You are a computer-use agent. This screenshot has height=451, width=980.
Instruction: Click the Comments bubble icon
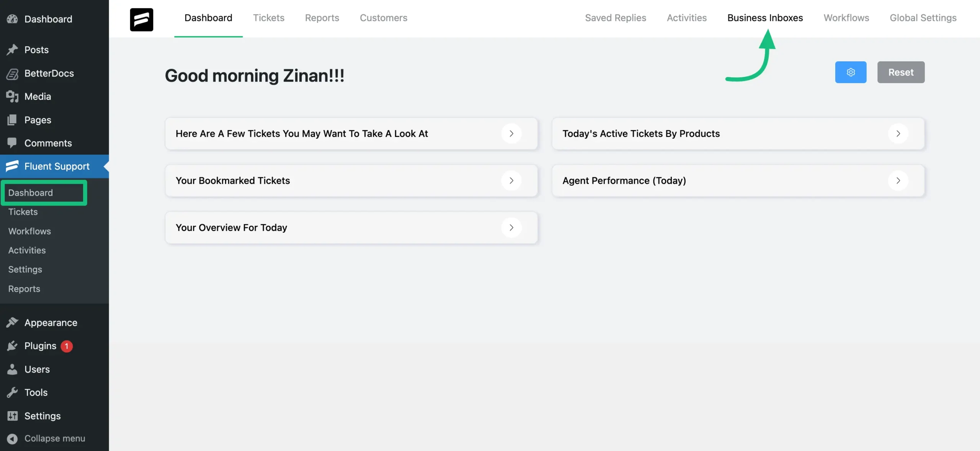pyautogui.click(x=12, y=143)
